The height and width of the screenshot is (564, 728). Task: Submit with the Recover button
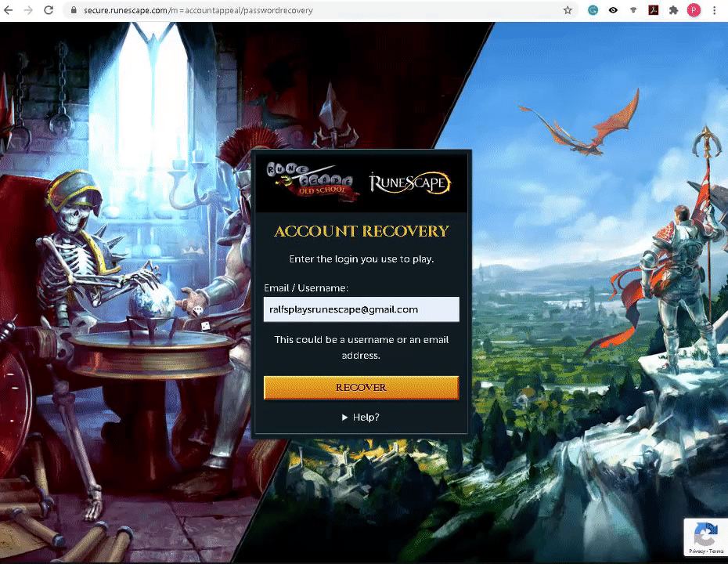pos(361,388)
